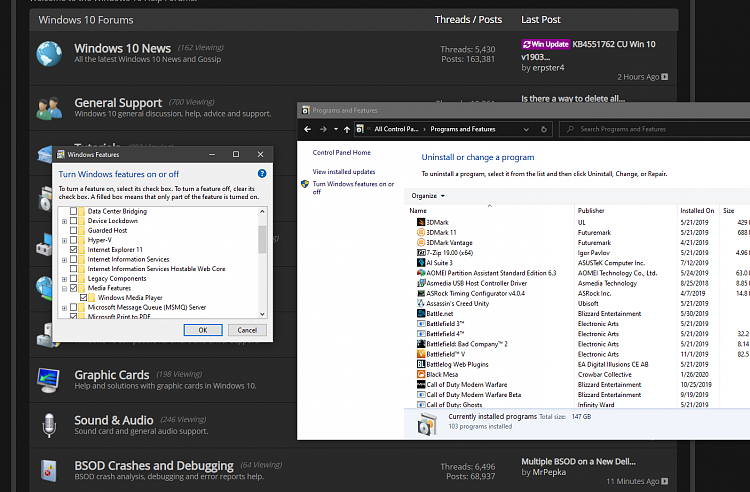Click the Battlelog Web Plugins icon

point(421,364)
